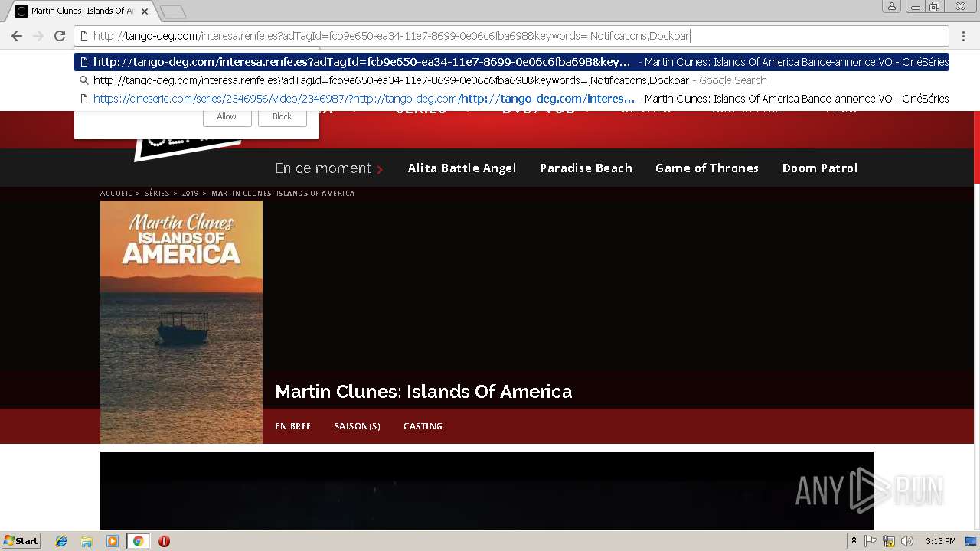Open the 2019 breadcrumb link
This screenshot has height=551, width=980.
pyautogui.click(x=190, y=194)
